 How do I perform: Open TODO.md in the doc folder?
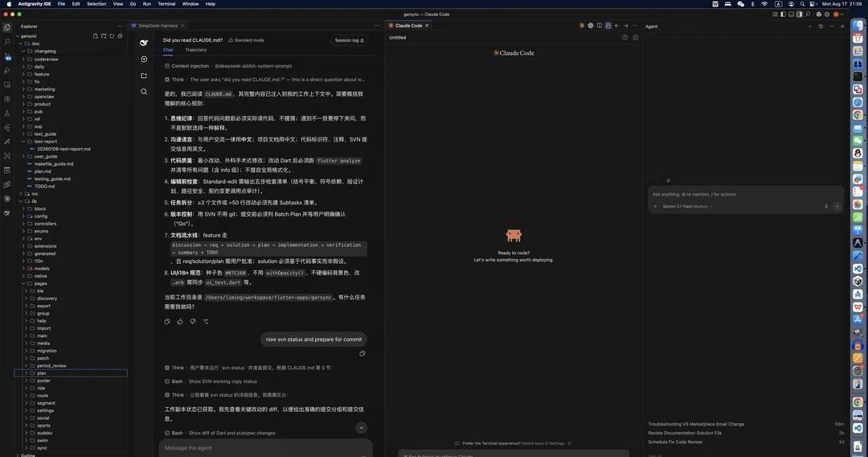coord(44,187)
